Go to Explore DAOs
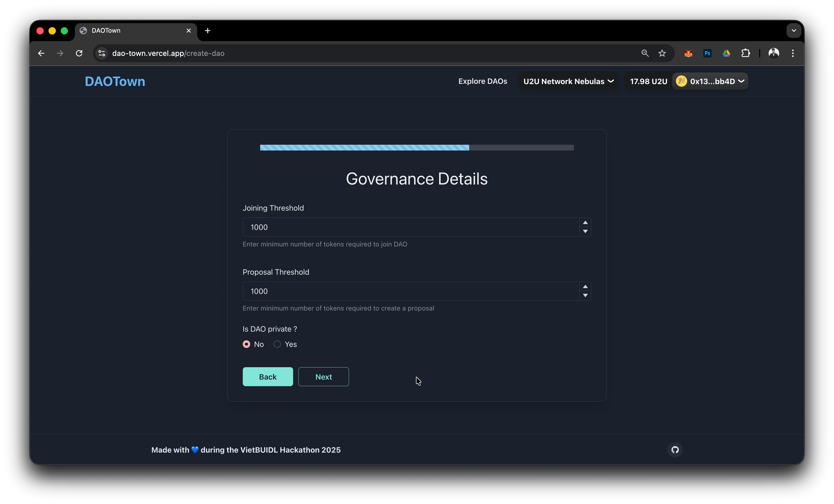The width and height of the screenshot is (834, 504). click(483, 81)
